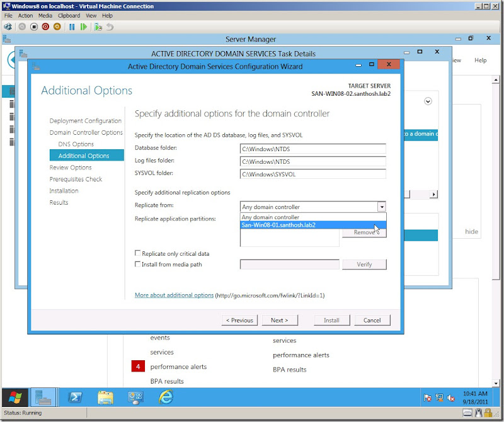
Task: Go to DNS Options step
Action: 76,144
